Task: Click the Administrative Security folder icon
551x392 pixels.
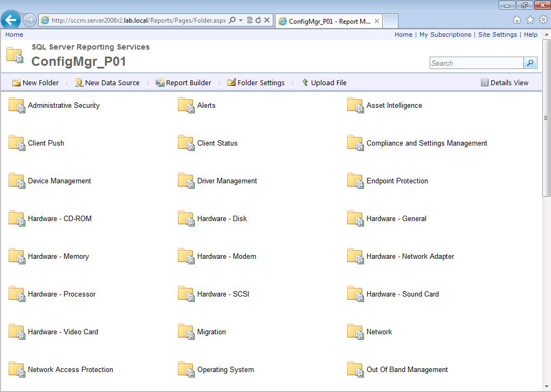Action: pyautogui.click(x=17, y=105)
